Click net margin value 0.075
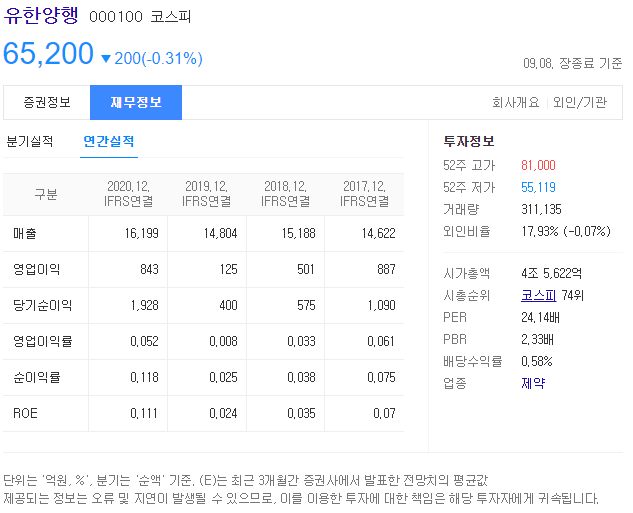633x513 pixels. coord(381,377)
